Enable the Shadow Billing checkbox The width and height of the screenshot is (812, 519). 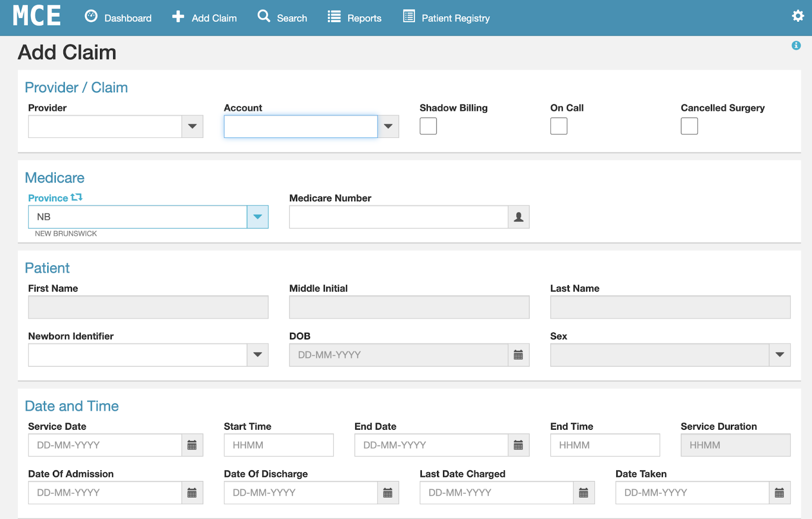[x=428, y=126]
